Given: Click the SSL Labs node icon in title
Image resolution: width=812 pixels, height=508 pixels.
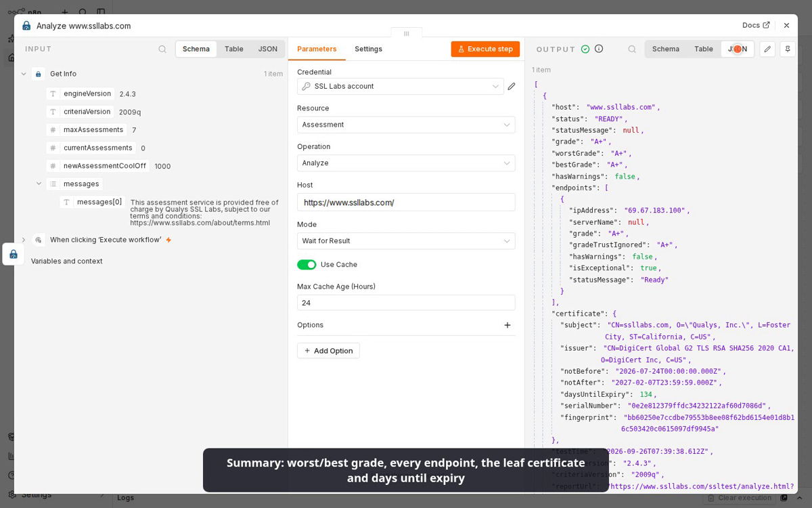Looking at the screenshot, I should 26,26.
